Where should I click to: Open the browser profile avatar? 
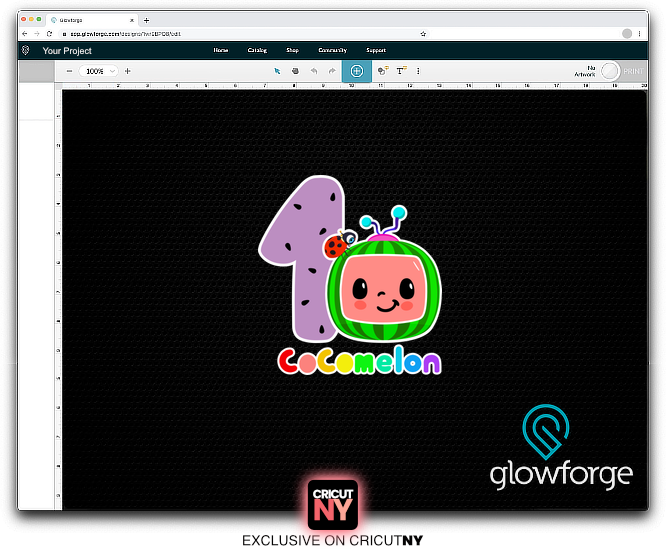click(x=627, y=34)
